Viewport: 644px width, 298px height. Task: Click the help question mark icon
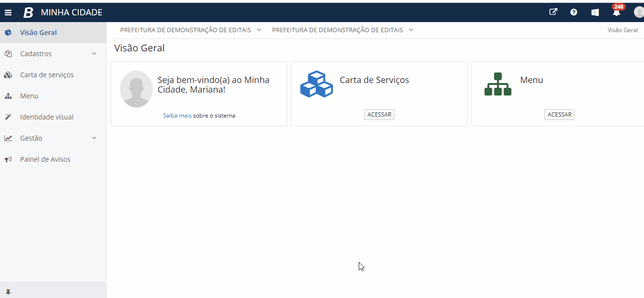[x=574, y=12]
